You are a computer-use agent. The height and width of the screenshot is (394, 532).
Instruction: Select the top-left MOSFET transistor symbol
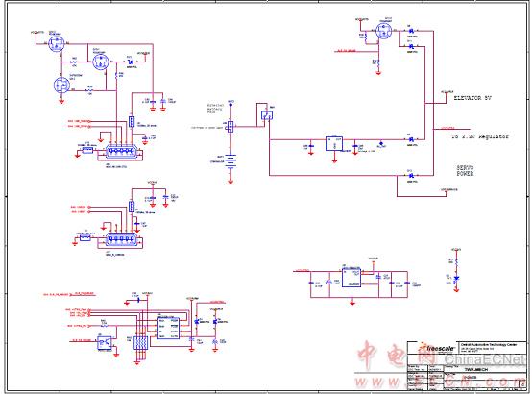coord(57,43)
